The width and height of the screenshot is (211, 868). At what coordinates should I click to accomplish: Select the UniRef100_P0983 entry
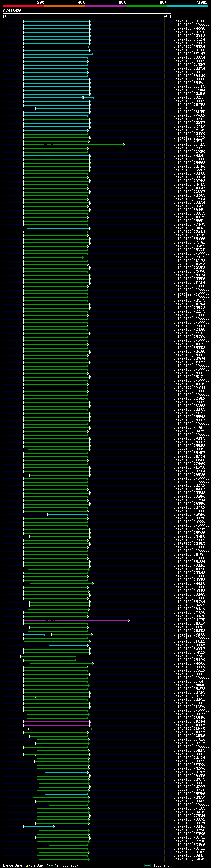point(189,388)
